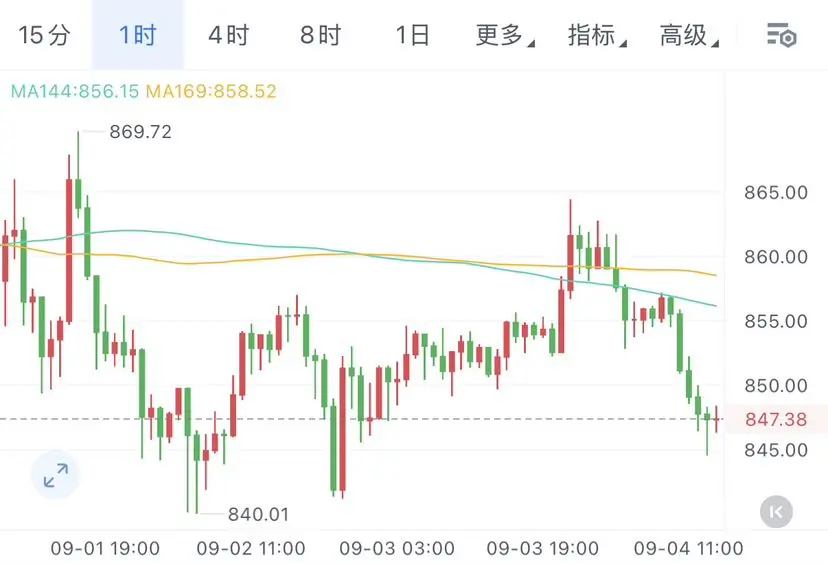Click the 09-01 19:00 time axis label

point(105,548)
